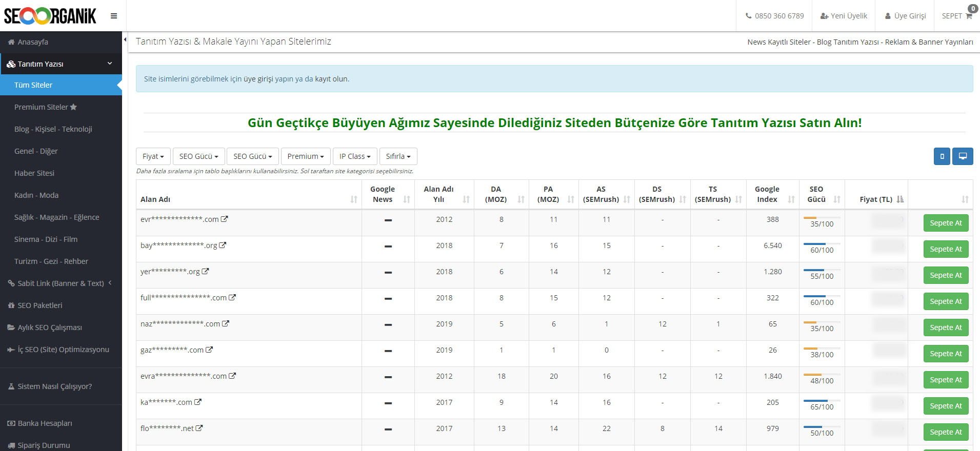Viewport: 980px width, 451px height.
Task: Go to SEOORGANIK logo homepage
Action: [x=50, y=16]
